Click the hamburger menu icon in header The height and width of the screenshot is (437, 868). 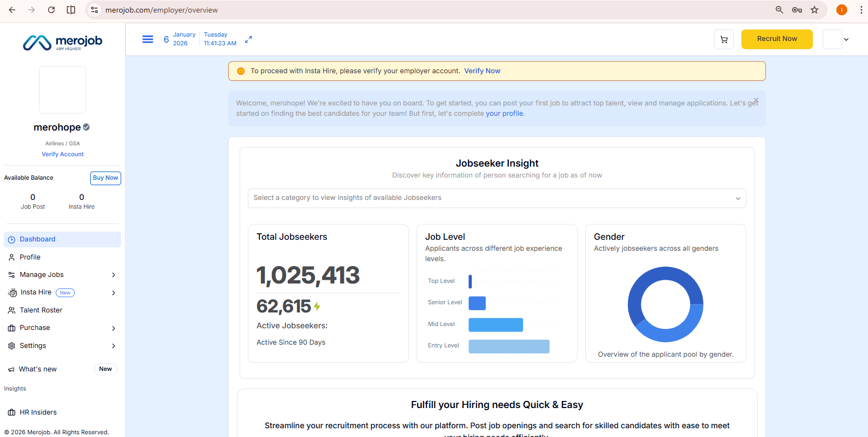pyautogui.click(x=147, y=39)
